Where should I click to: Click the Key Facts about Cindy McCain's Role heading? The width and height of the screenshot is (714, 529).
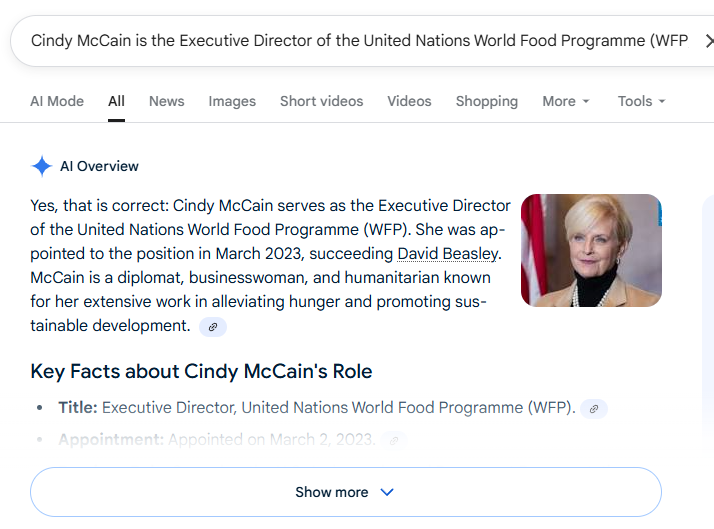tap(201, 371)
